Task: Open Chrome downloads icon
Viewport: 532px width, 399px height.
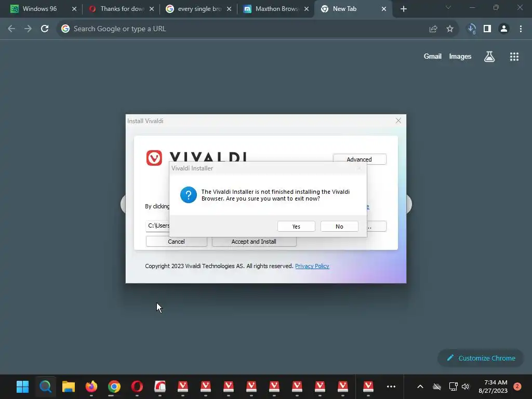Action: click(x=472, y=29)
